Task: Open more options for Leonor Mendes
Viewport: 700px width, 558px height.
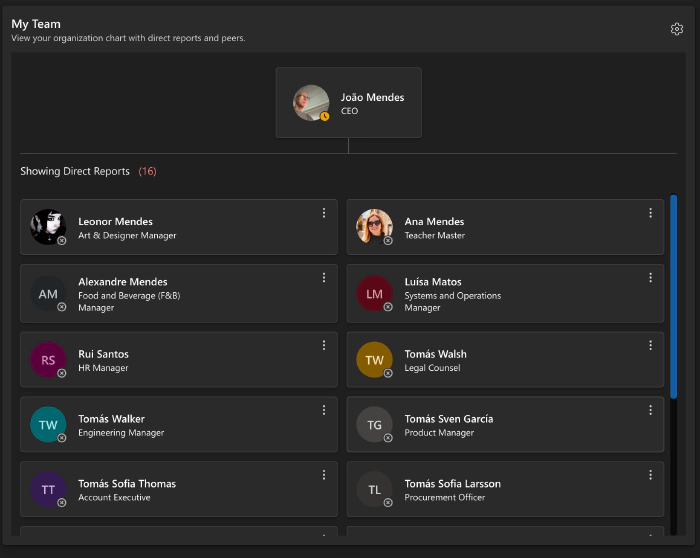Action: pos(324,213)
